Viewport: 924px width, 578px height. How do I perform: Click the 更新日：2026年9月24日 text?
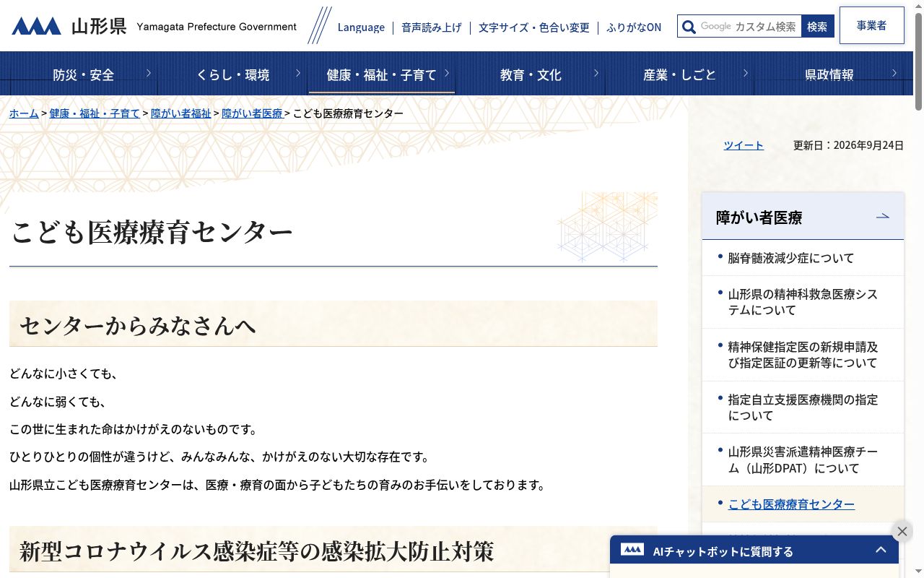[x=848, y=145]
